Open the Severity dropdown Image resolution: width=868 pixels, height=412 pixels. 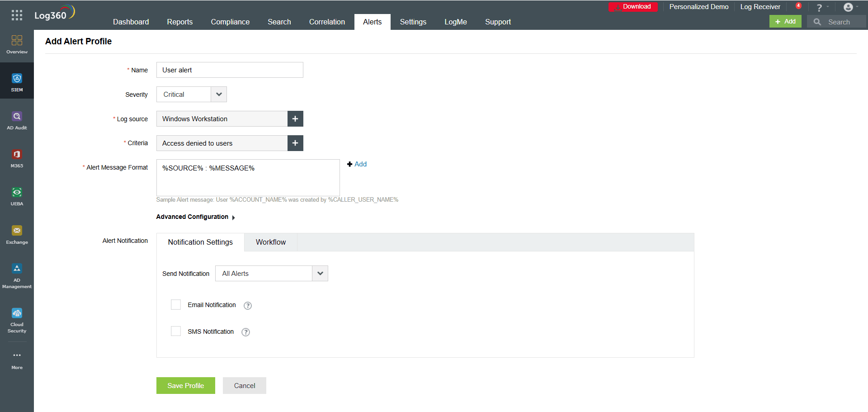tap(218, 94)
